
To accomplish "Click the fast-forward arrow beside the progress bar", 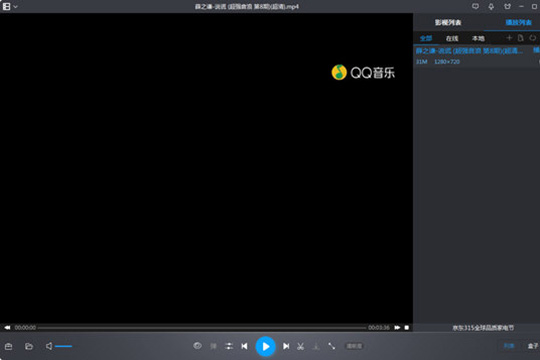I will pos(397,328).
